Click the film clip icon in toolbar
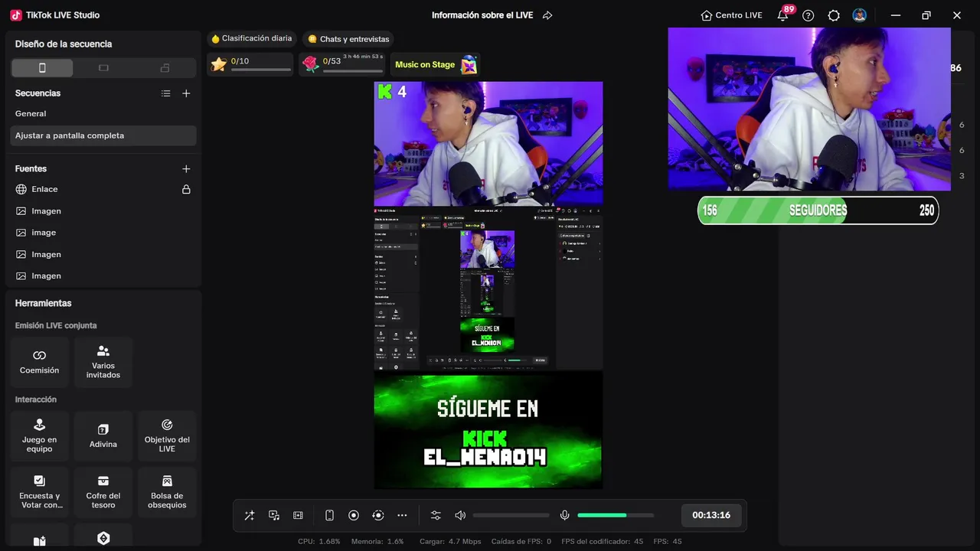The image size is (980, 551). (x=299, y=516)
